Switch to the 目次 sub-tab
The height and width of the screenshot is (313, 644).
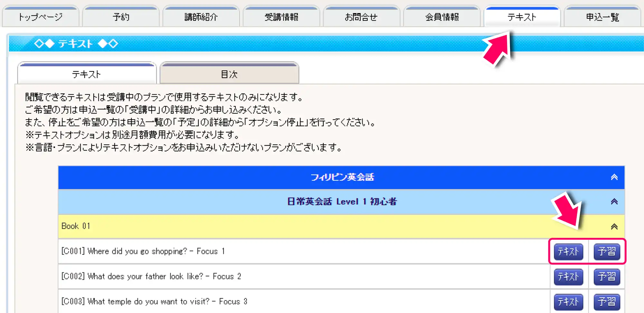(229, 74)
